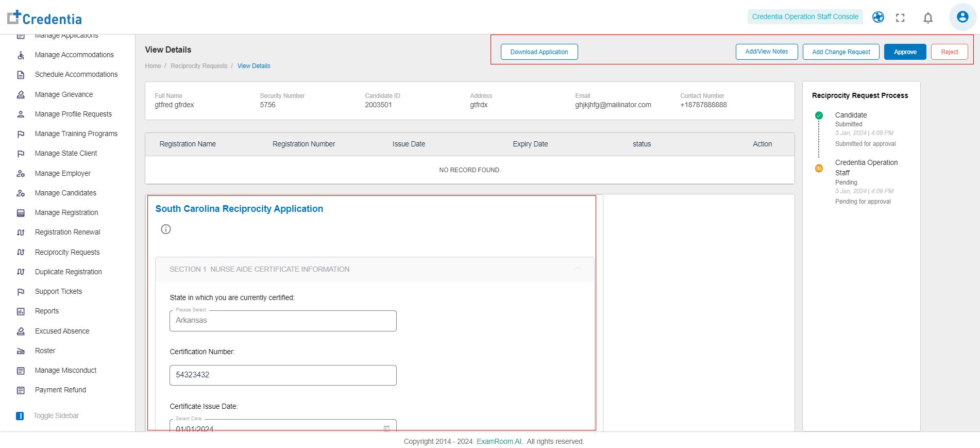Open Duplicate Registration menu item
The image size is (980, 448).
pos(69,272)
